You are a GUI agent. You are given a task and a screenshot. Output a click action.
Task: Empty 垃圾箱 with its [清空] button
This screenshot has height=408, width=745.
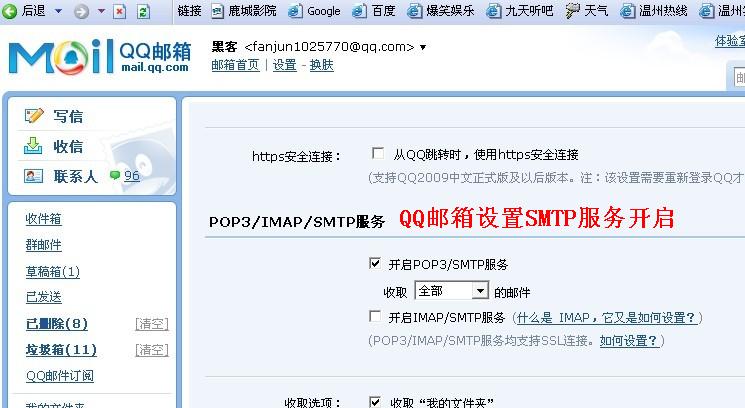[x=152, y=350]
